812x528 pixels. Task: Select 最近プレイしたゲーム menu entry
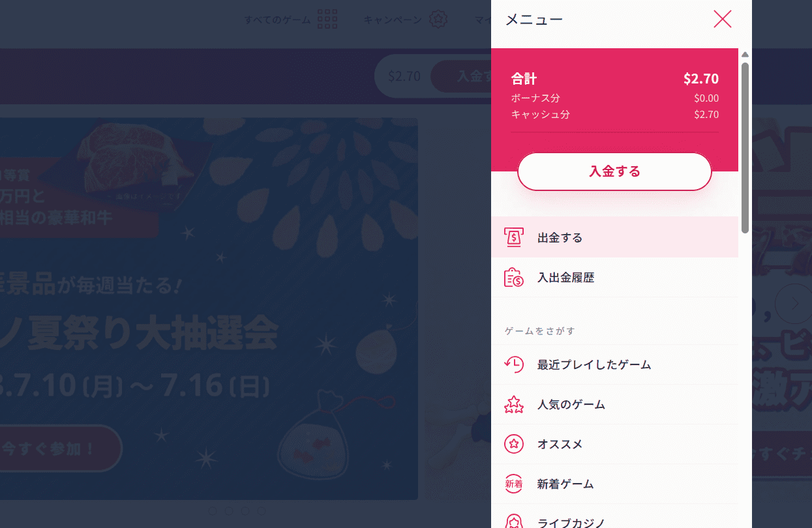[x=614, y=364]
